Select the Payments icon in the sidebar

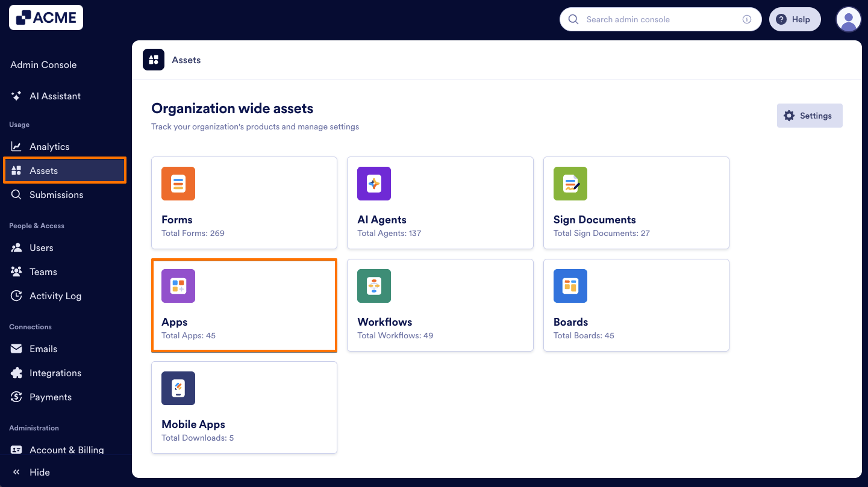coord(16,397)
